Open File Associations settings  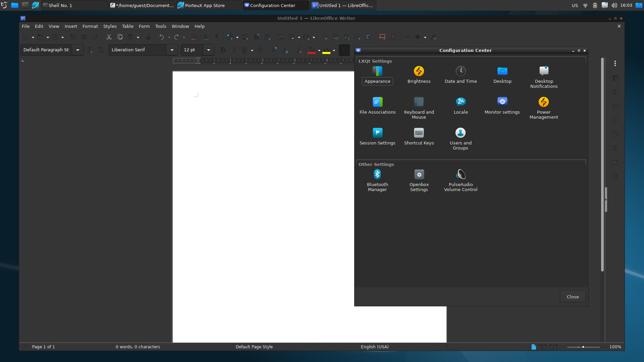click(x=377, y=106)
